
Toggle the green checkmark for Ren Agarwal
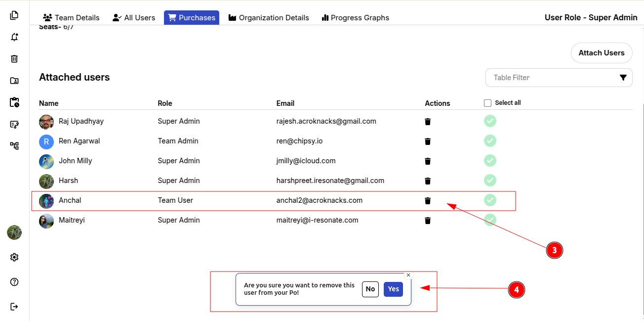[x=490, y=141]
